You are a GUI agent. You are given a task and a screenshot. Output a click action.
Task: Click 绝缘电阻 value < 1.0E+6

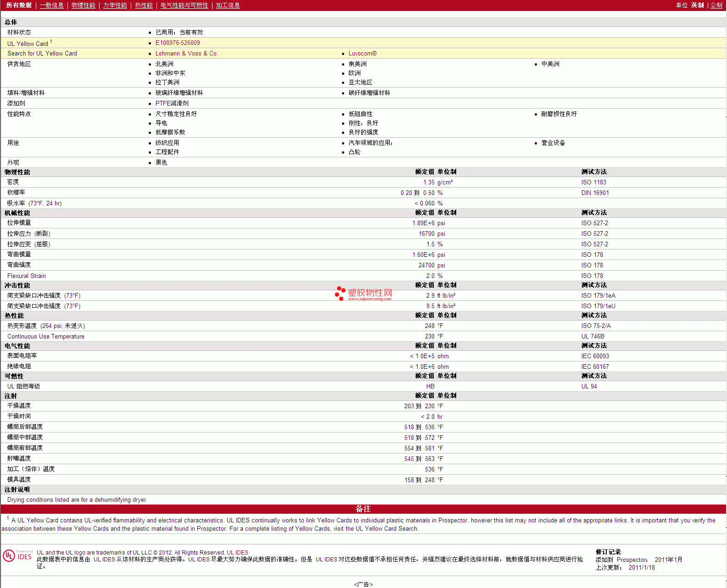click(422, 366)
